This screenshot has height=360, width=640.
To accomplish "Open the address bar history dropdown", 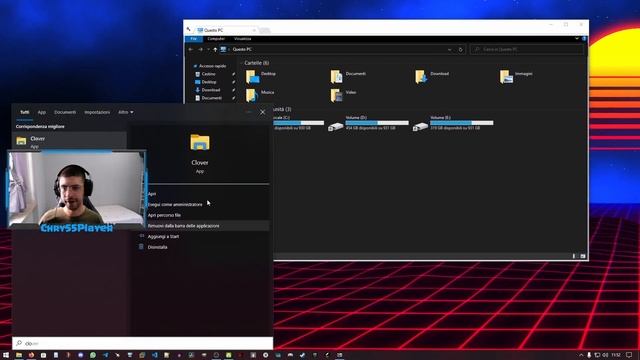I will coord(449,49).
